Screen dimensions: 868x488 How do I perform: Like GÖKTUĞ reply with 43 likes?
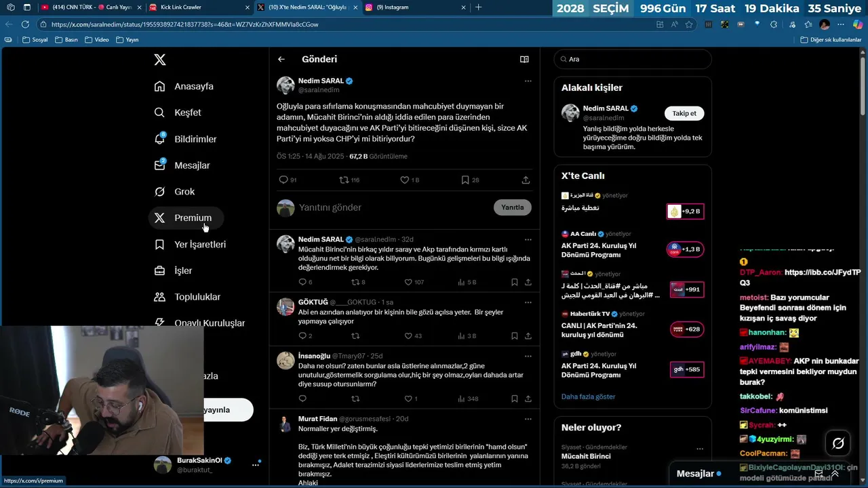click(408, 335)
